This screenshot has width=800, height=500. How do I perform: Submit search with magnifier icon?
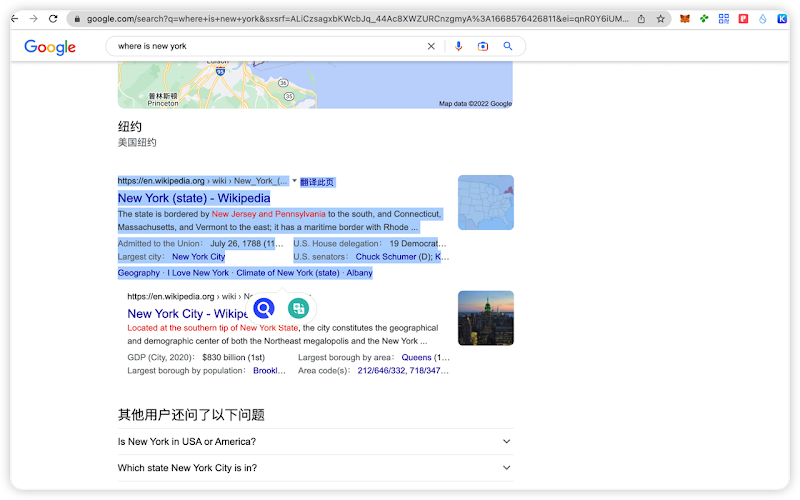[508, 46]
